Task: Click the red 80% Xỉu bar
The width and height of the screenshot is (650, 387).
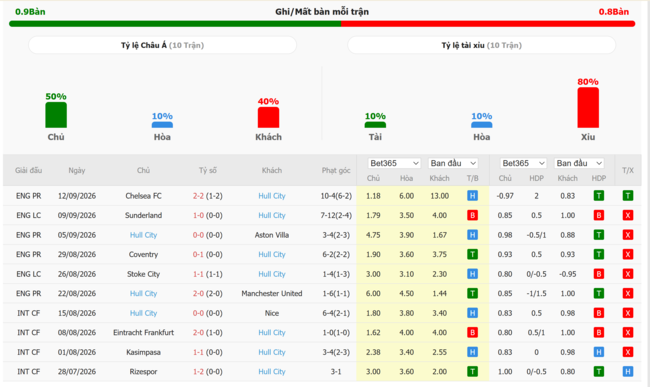Action: (588, 108)
